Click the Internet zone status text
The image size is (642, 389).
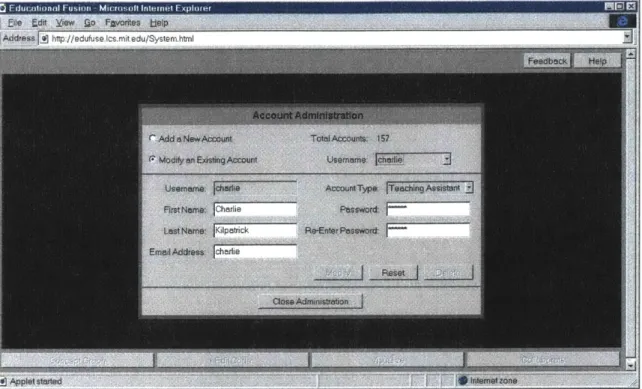pos(493,380)
